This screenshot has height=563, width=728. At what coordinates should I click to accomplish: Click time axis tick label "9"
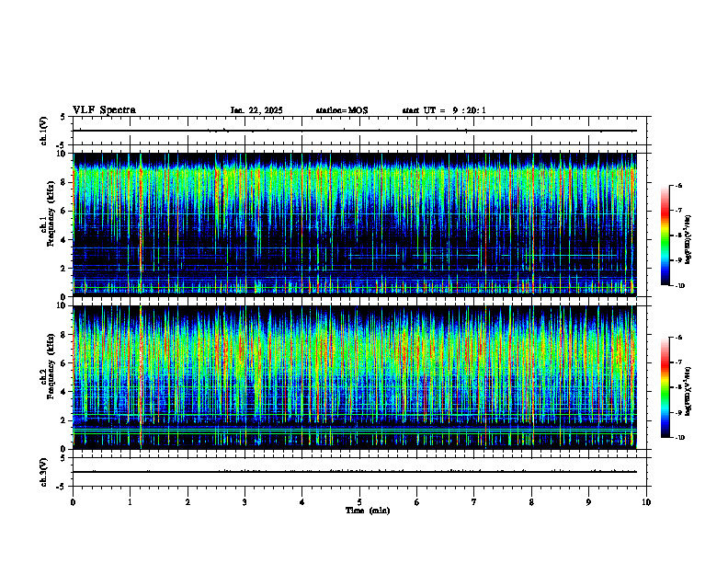coord(588,502)
